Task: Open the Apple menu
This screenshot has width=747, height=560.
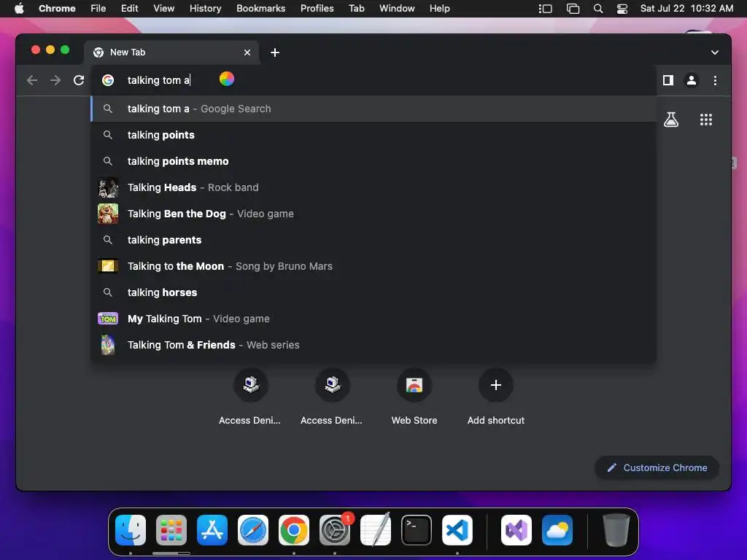Action: click(19, 8)
